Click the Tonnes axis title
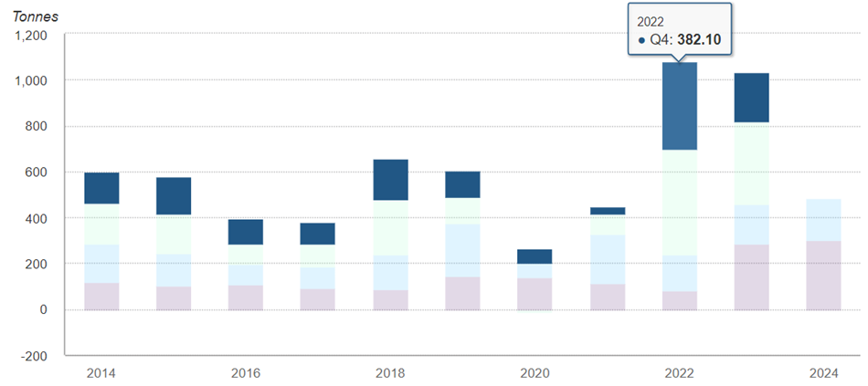 (x=34, y=16)
